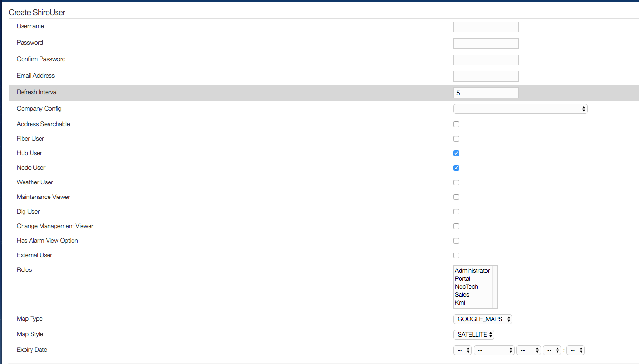Check Has Alarm View Option
Screen dimensions: 639x364
pyautogui.click(x=456, y=241)
